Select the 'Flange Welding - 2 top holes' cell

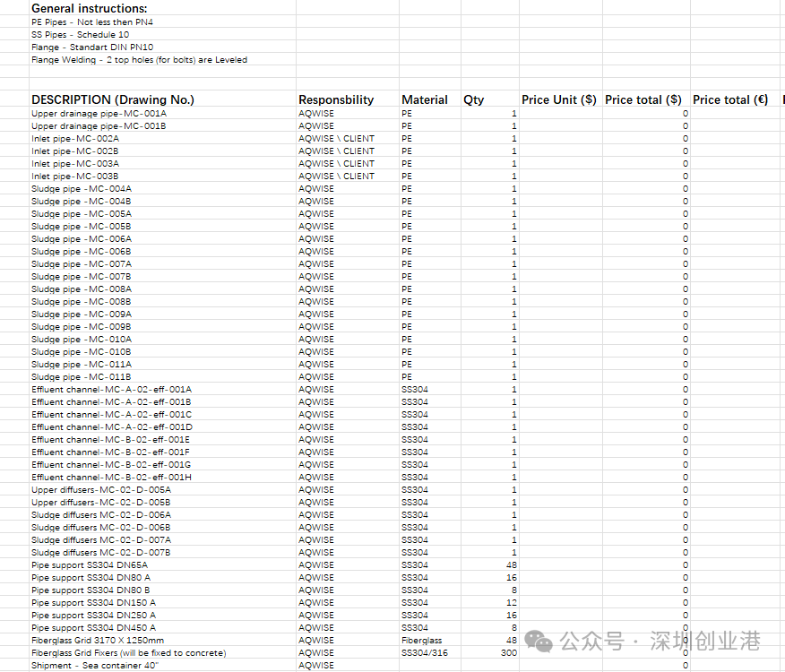click(162, 59)
